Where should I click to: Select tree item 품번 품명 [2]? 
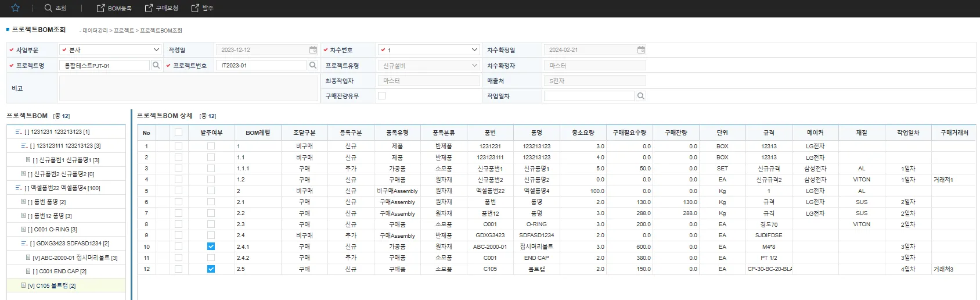tap(46, 202)
